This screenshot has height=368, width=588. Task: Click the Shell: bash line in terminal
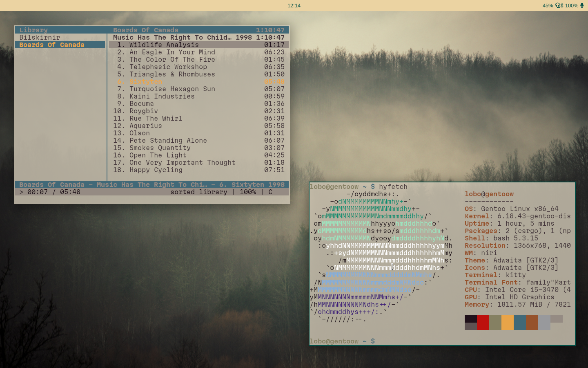[501, 238]
